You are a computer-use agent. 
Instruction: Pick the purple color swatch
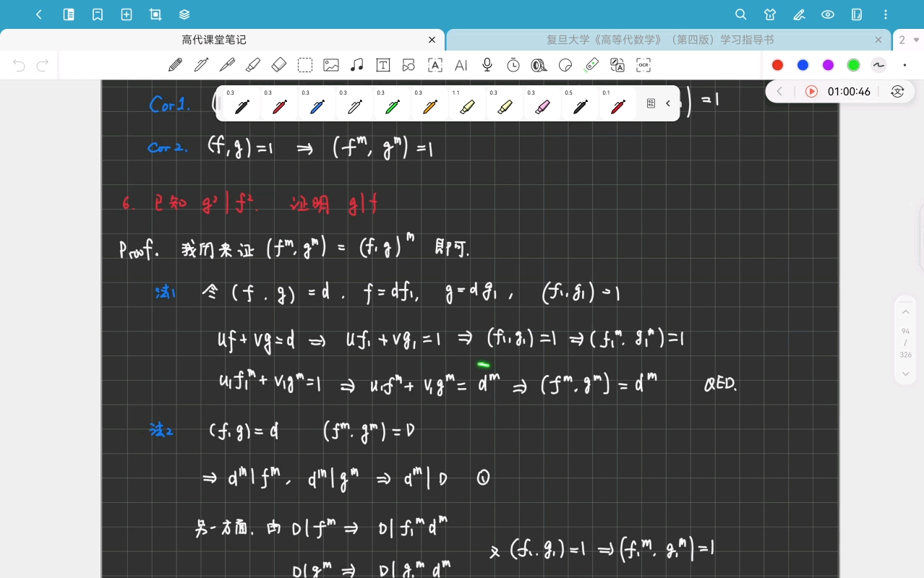tap(829, 65)
